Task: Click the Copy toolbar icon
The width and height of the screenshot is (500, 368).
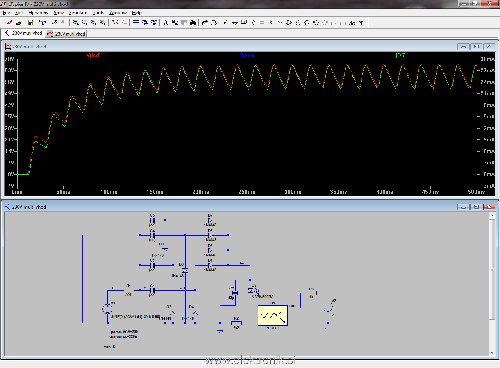Action: tap(175, 22)
